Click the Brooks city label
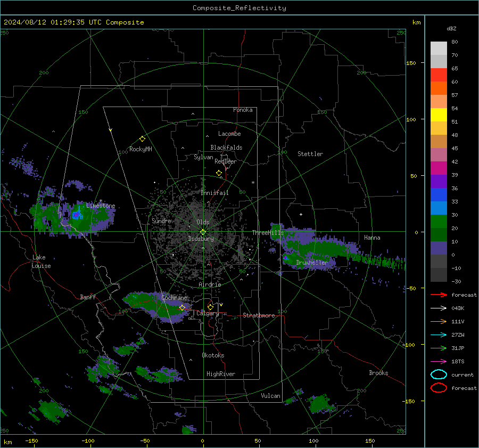The width and height of the screenshot is (479, 448). coord(378,373)
